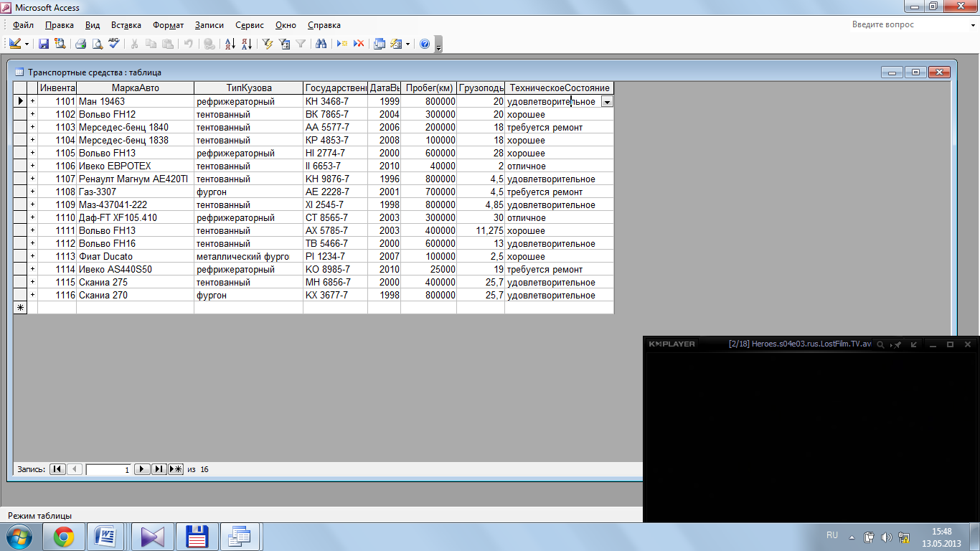Open the Сервис menu
This screenshot has height=551, width=980.
(x=250, y=25)
